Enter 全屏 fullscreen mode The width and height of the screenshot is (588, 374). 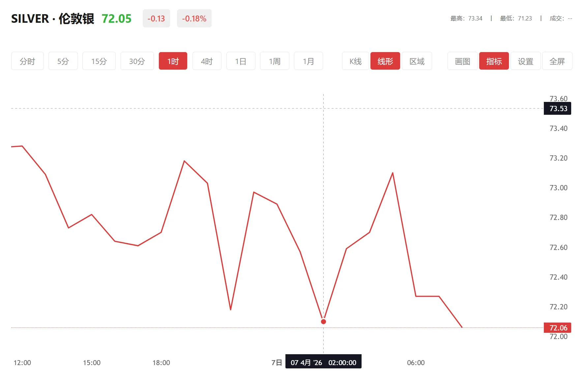(x=557, y=61)
